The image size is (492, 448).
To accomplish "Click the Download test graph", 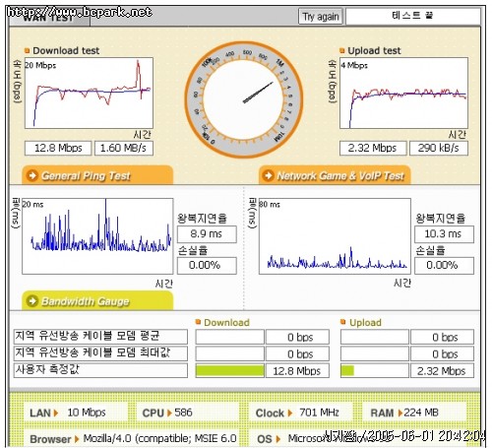I will click(x=89, y=93).
